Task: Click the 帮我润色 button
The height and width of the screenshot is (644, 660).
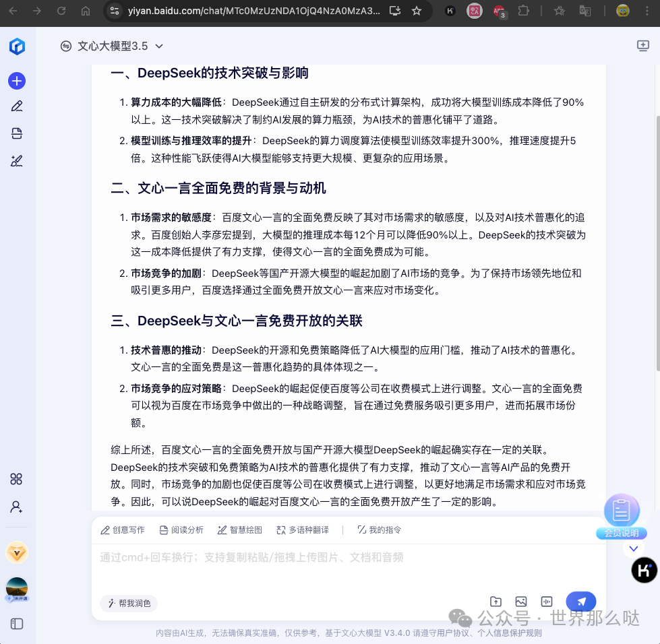Action: tap(129, 603)
